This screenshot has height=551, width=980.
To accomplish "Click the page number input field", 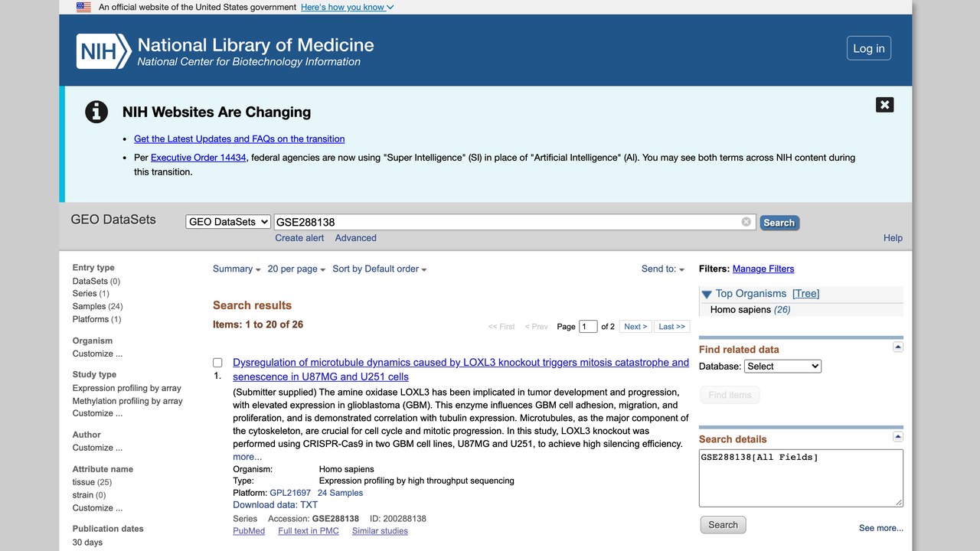I will click(588, 327).
